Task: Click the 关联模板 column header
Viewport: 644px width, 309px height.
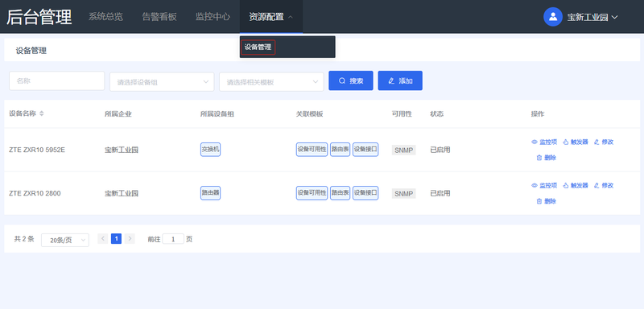Action: click(x=310, y=113)
